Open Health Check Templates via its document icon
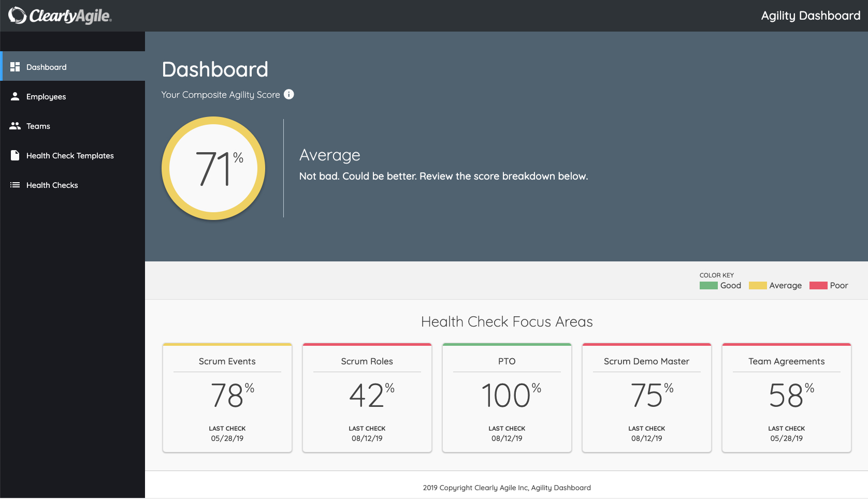The height and width of the screenshot is (499, 868). [16, 155]
